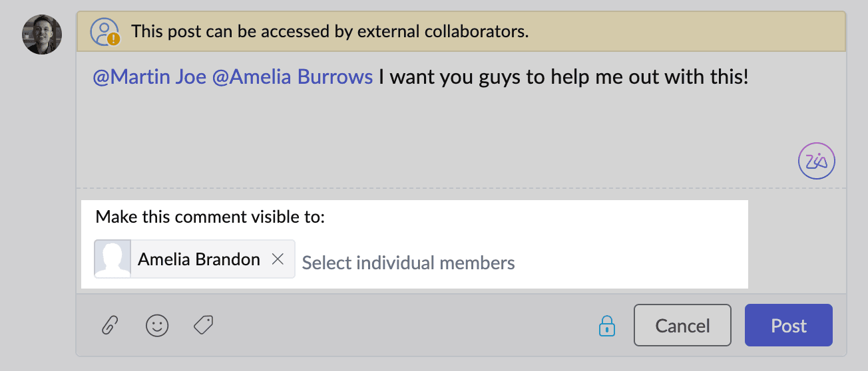Open the Zia assistant icon
Screen dimensions: 868x371
tap(816, 161)
